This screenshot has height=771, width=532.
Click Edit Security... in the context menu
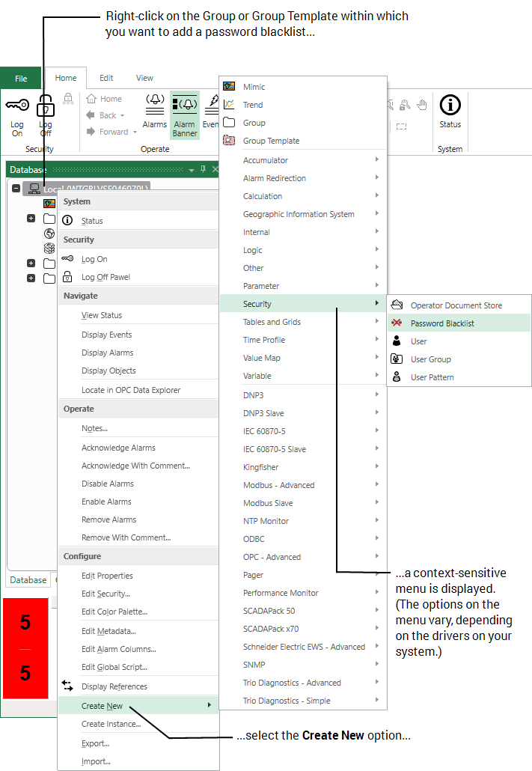[x=138, y=594]
